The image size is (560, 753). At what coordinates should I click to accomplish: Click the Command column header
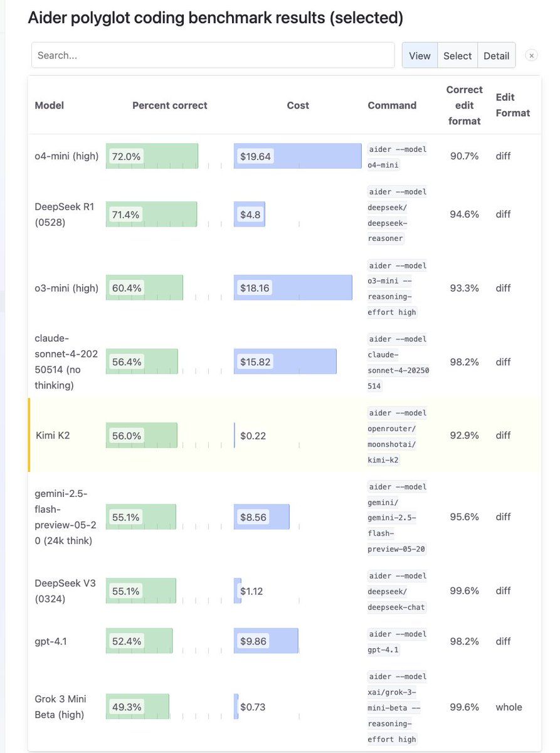[x=392, y=105]
